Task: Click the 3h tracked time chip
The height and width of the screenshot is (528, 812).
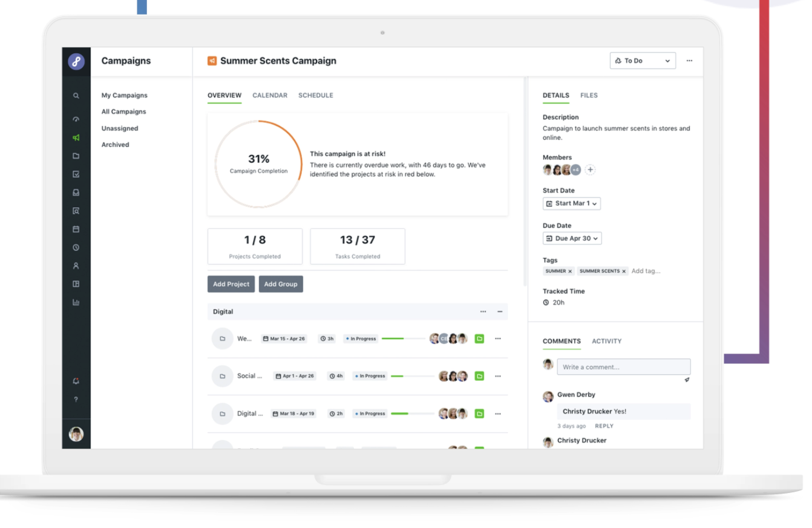Action: pyautogui.click(x=327, y=338)
